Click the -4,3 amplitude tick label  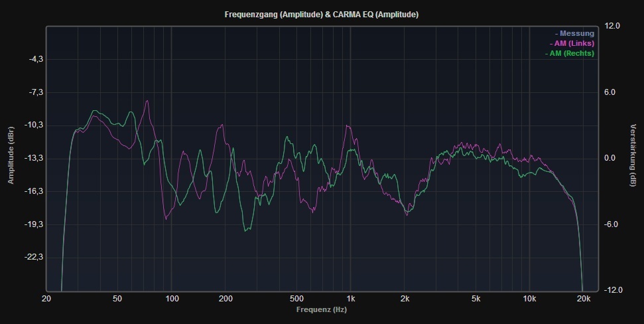(x=34, y=59)
